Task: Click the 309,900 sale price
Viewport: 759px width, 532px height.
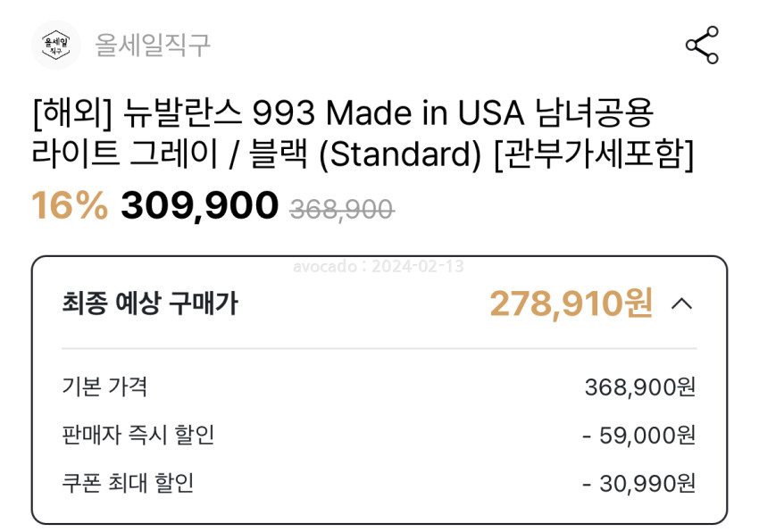Action: click(199, 206)
